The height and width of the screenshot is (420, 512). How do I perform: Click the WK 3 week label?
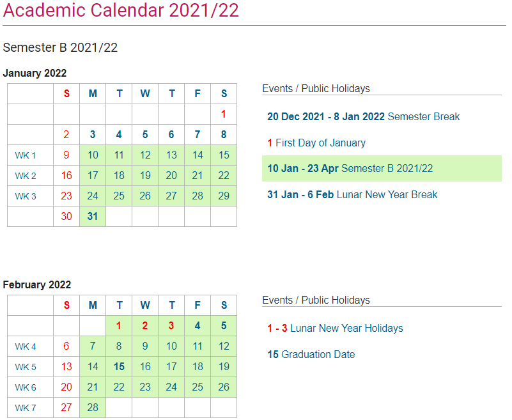[x=26, y=196]
